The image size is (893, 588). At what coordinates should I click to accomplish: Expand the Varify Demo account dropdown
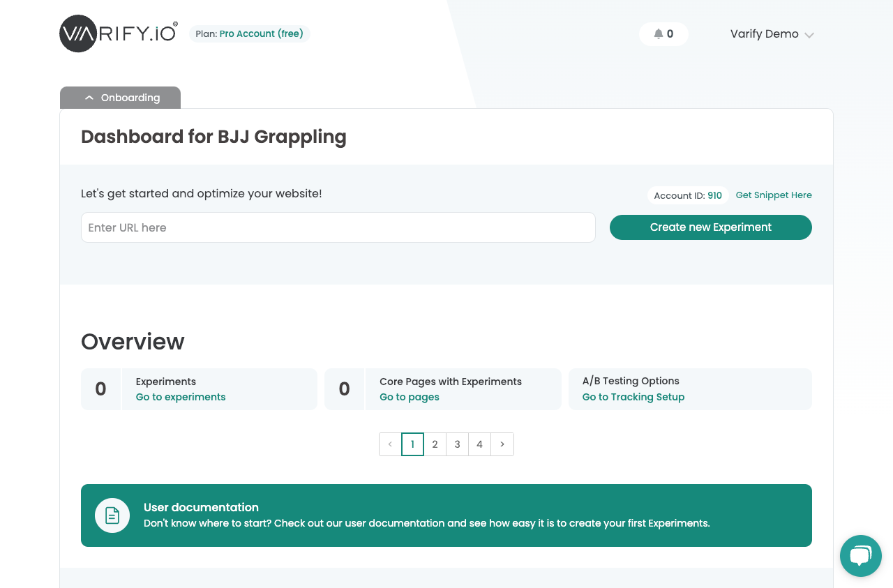point(772,34)
